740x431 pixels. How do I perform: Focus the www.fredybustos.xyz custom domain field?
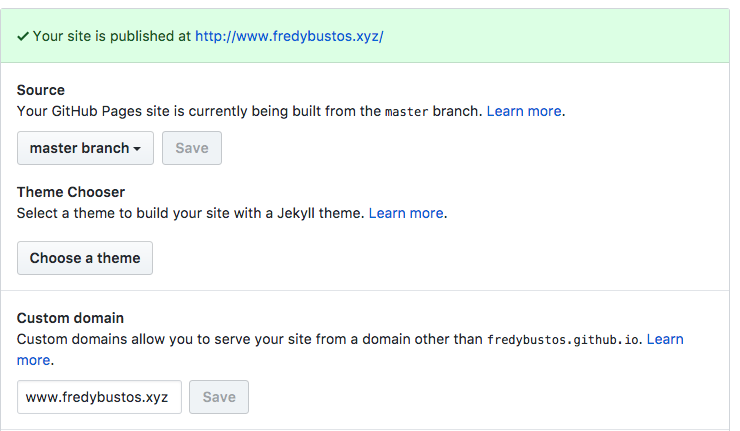[x=99, y=397]
